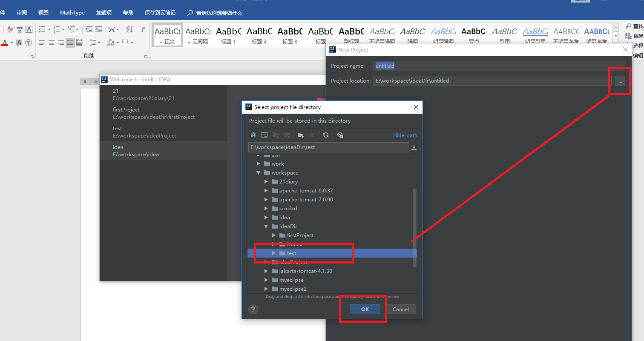Viewport: 644px width, 341px height.
Task: Confirm directory selection with OK
Action: pos(365,309)
